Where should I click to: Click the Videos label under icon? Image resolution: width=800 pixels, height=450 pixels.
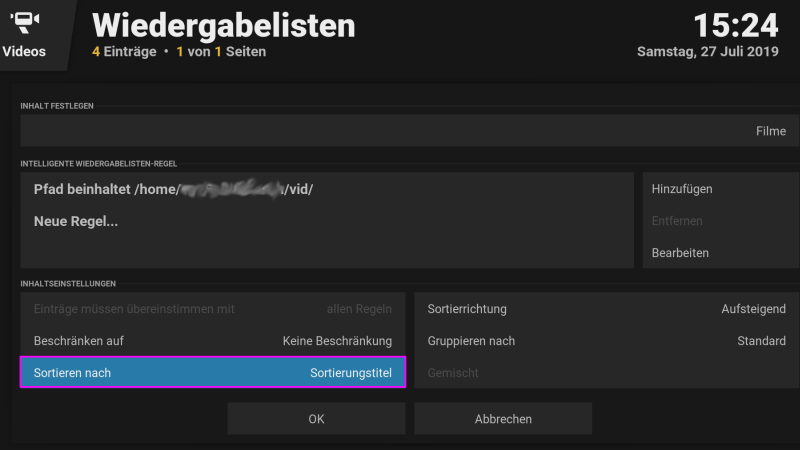24,52
